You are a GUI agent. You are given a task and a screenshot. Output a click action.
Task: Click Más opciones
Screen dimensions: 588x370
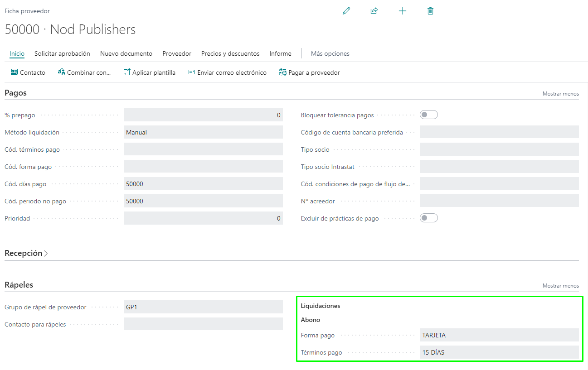pos(330,53)
